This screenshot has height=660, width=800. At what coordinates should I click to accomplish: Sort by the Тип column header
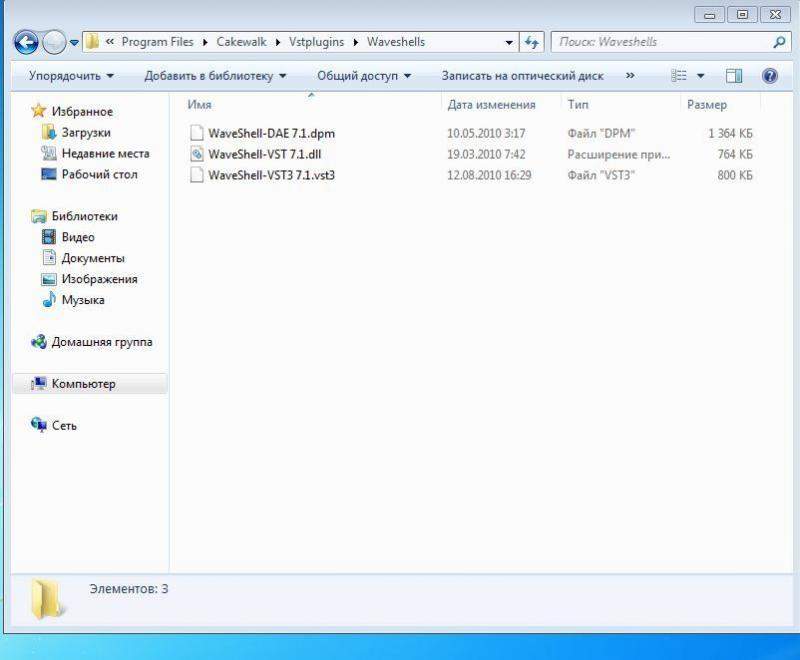click(578, 105)
